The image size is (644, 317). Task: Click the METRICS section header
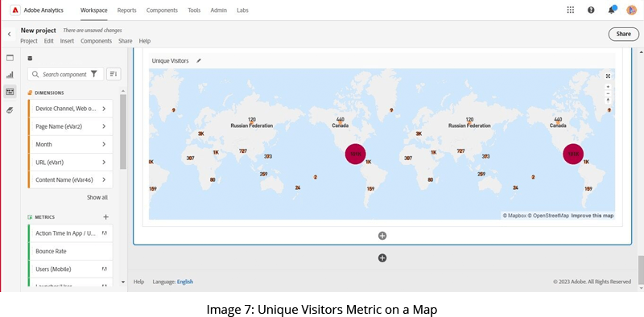click(x=45, y=217)
